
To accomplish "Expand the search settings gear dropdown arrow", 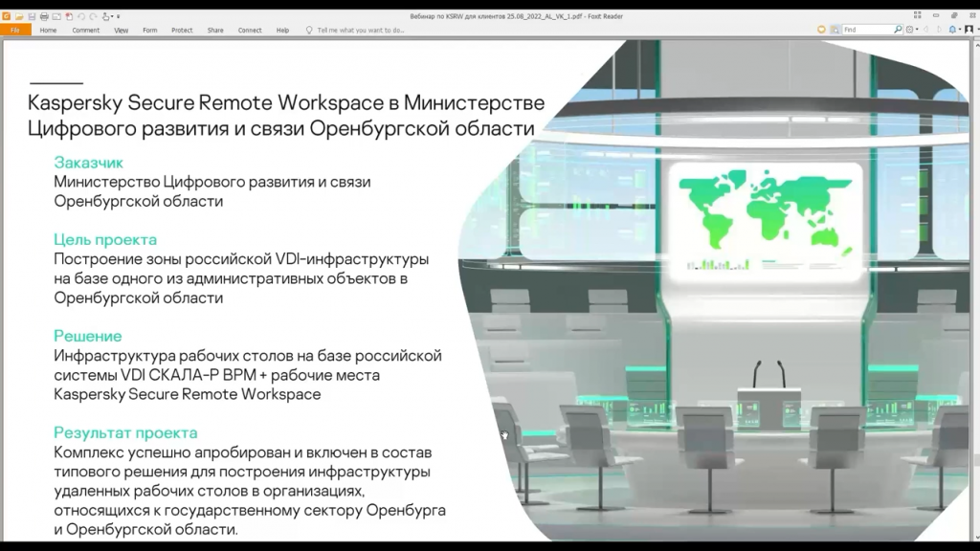I will 917,30.
